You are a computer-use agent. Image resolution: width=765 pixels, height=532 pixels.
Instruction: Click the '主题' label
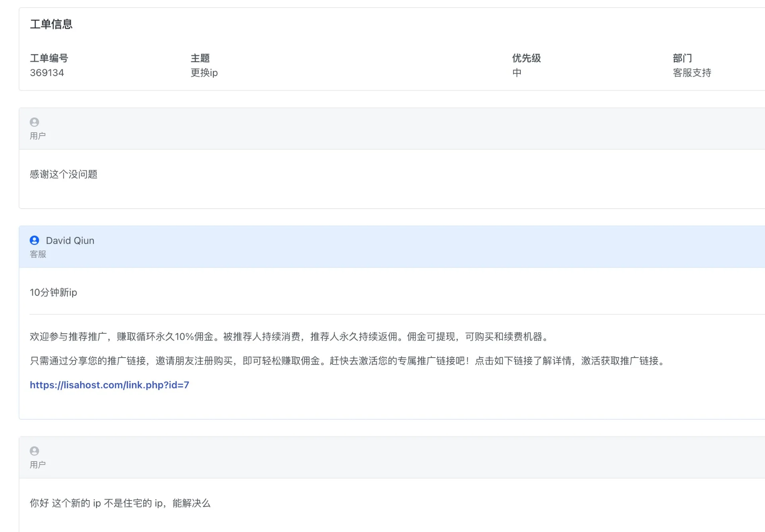pos(200,58)
